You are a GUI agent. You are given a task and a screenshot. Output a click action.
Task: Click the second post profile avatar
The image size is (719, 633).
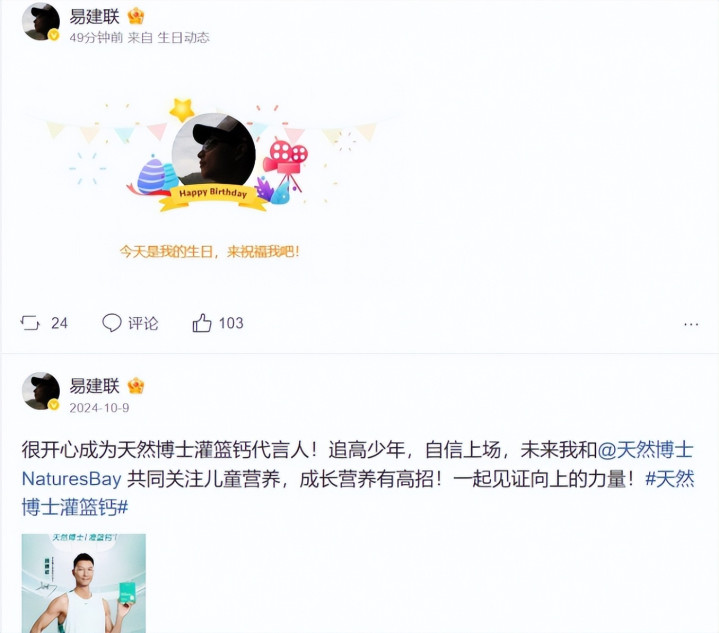pyautogui.click(x=40, y=391)
